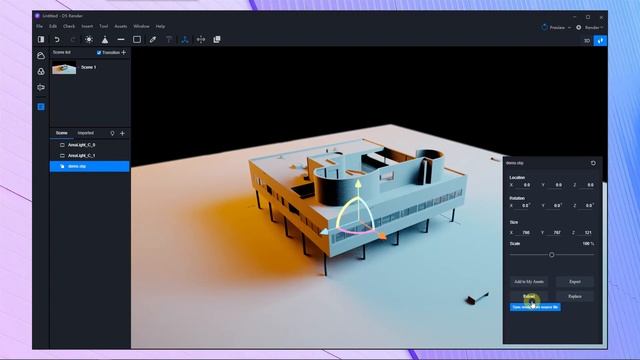Open the Help menu
The height and width of the screenshot is (360, 640).
(x=160, y=26)
